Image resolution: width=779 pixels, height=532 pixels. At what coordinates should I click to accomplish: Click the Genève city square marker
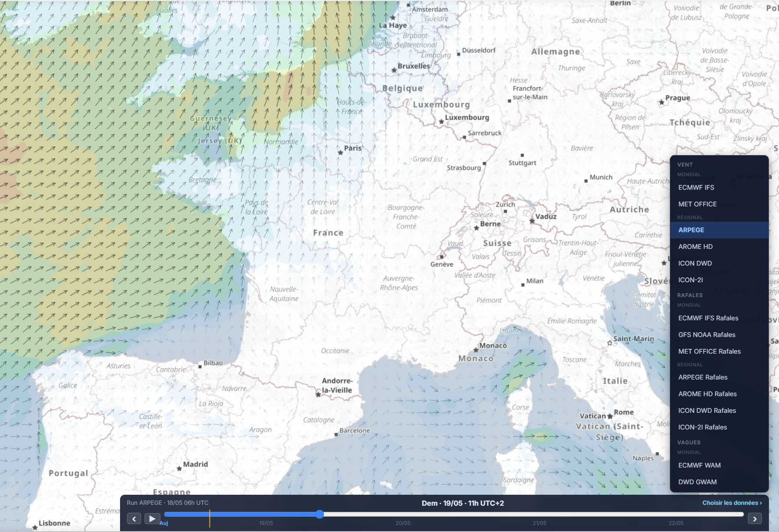[442, 257]
